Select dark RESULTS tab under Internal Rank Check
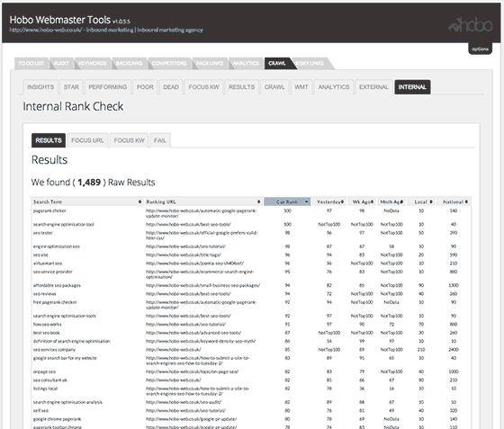504x429 pixels. tap(49, 140)
